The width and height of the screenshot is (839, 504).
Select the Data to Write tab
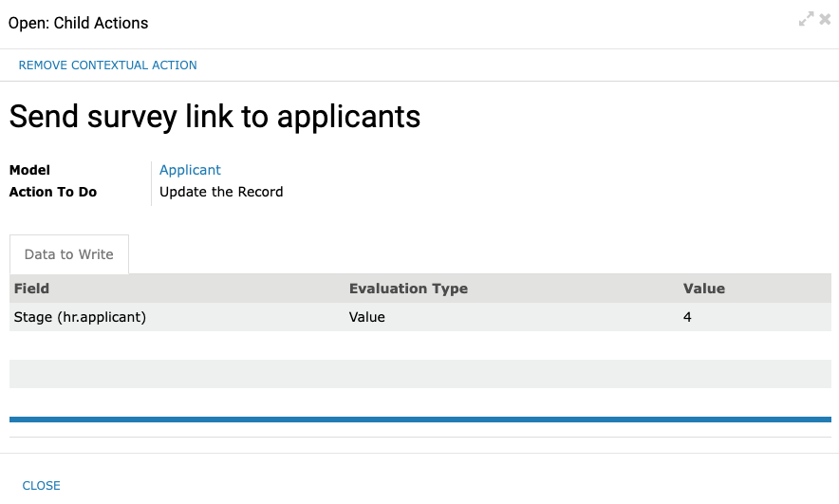(x=69, y=254)
